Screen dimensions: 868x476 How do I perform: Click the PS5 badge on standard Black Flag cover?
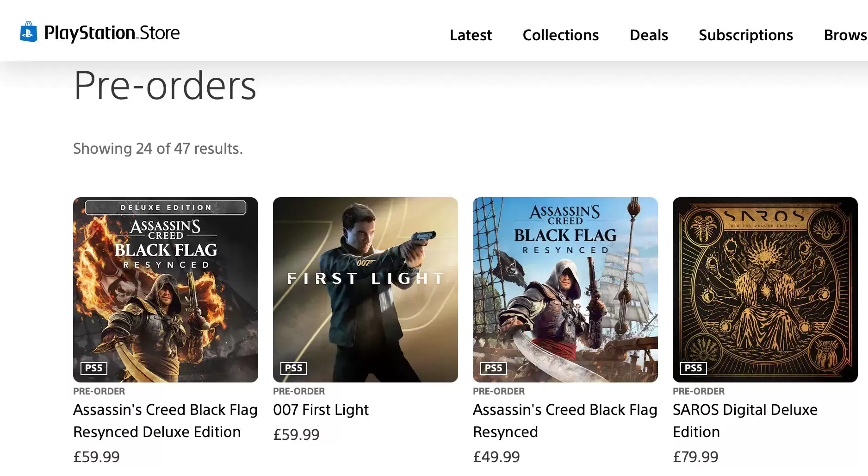click(494, 368)
